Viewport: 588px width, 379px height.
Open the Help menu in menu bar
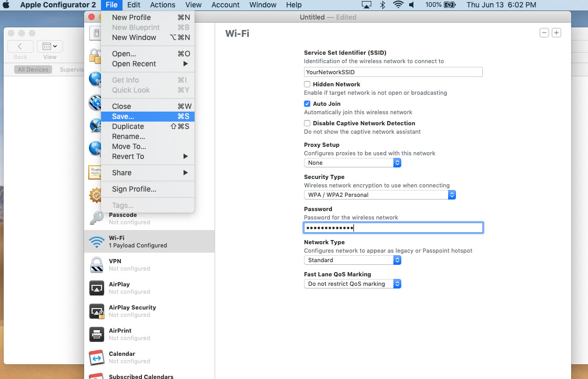pyautogui.click(x=293, y=5)
